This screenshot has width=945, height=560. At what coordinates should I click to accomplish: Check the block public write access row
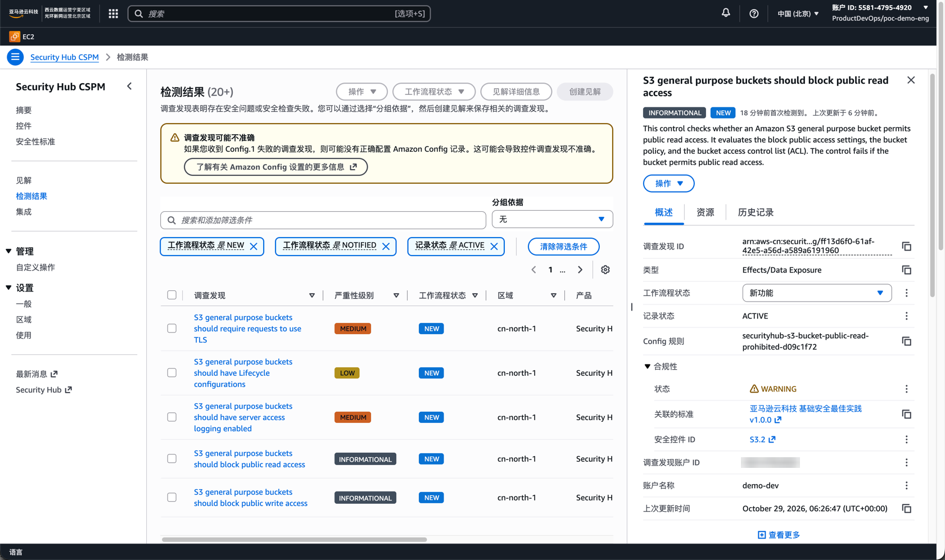coord(172,498)
